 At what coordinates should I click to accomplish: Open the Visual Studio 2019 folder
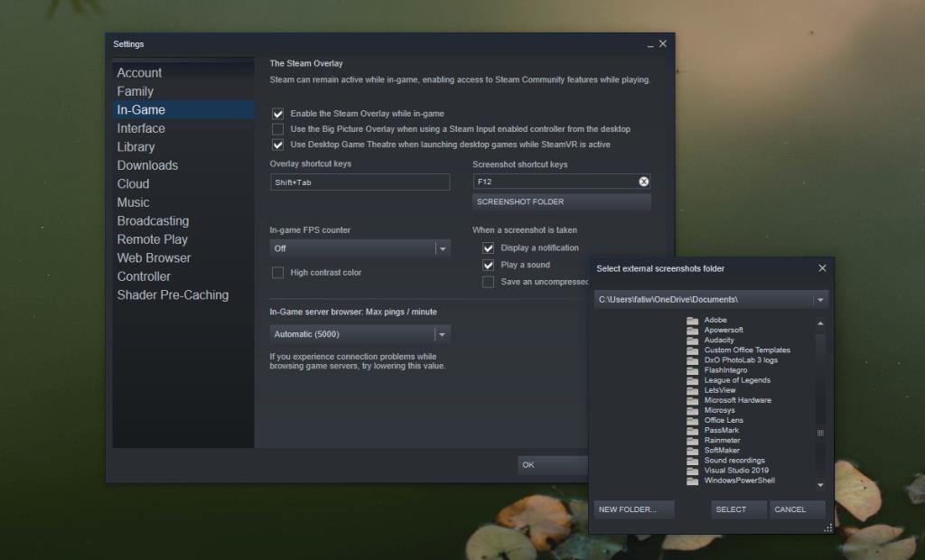733,470
